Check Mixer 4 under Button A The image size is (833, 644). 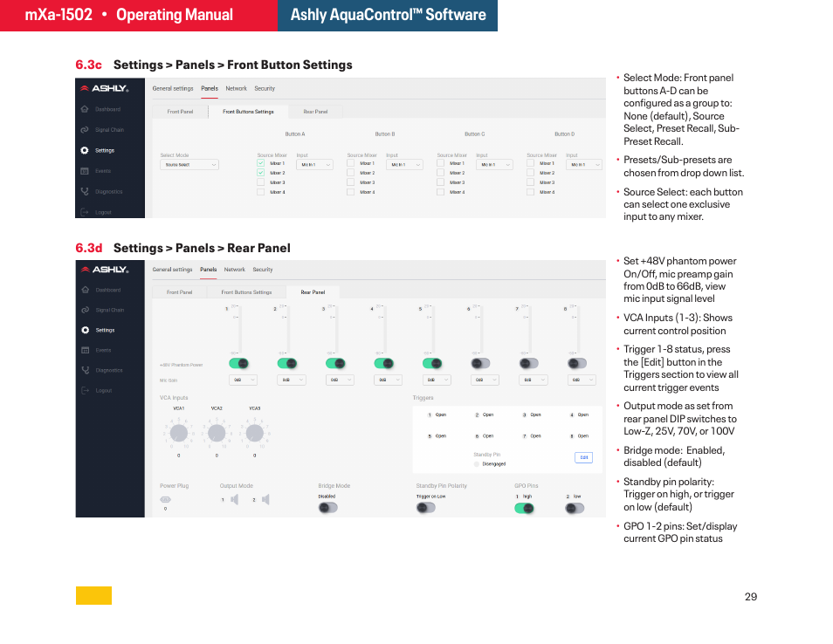point(261,192)
